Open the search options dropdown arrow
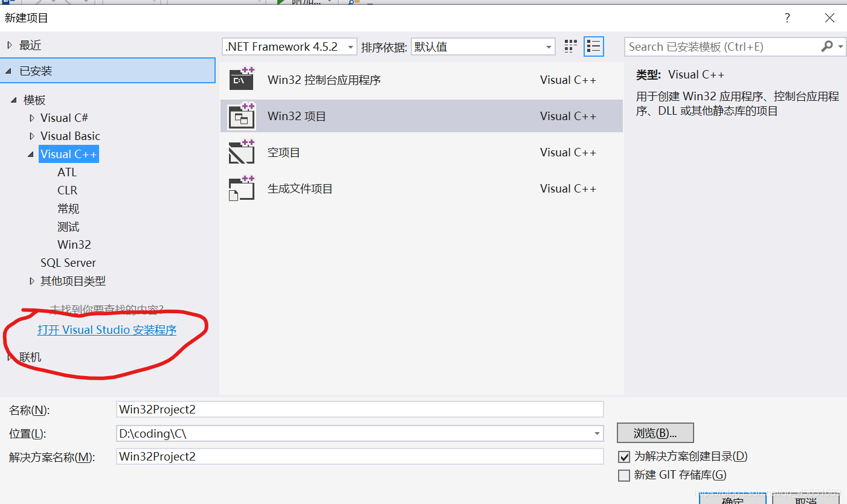847x504 pixels. 840,46
